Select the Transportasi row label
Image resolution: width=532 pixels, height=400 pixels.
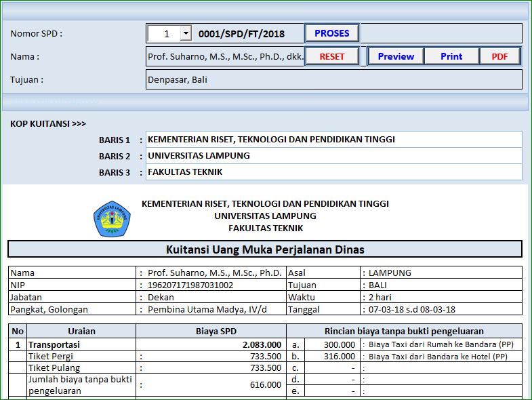pos(54,344)
